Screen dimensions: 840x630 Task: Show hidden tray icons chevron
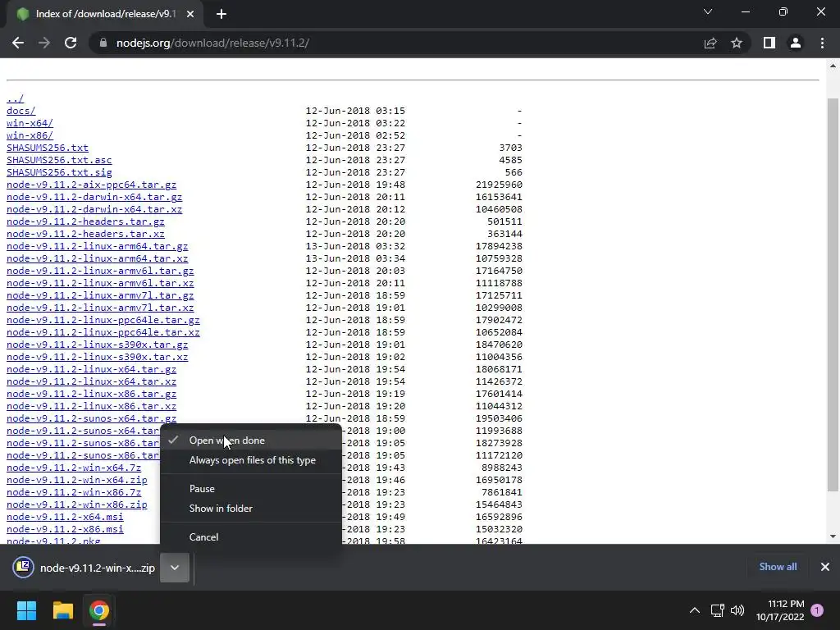[694, 610]
